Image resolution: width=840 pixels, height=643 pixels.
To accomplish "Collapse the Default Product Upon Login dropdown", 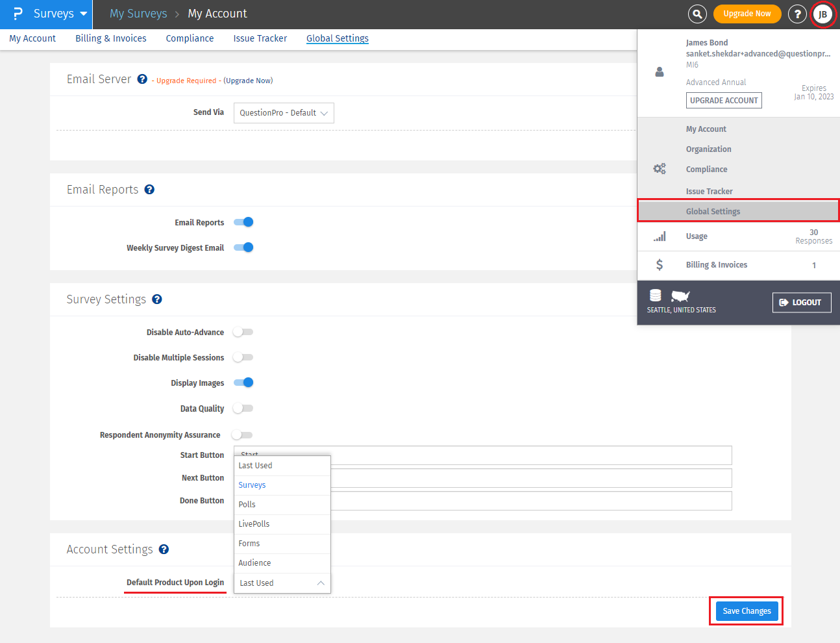I will (x=282, y=583).
